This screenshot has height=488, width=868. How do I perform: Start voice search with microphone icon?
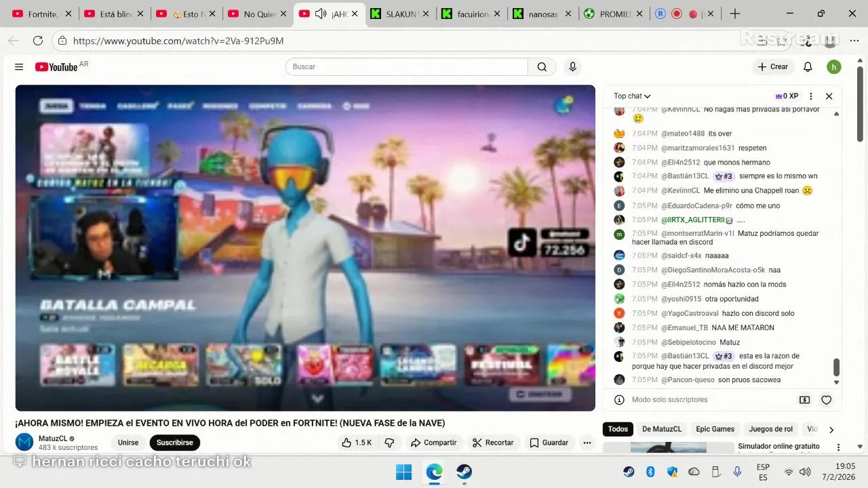coord(572,66)
